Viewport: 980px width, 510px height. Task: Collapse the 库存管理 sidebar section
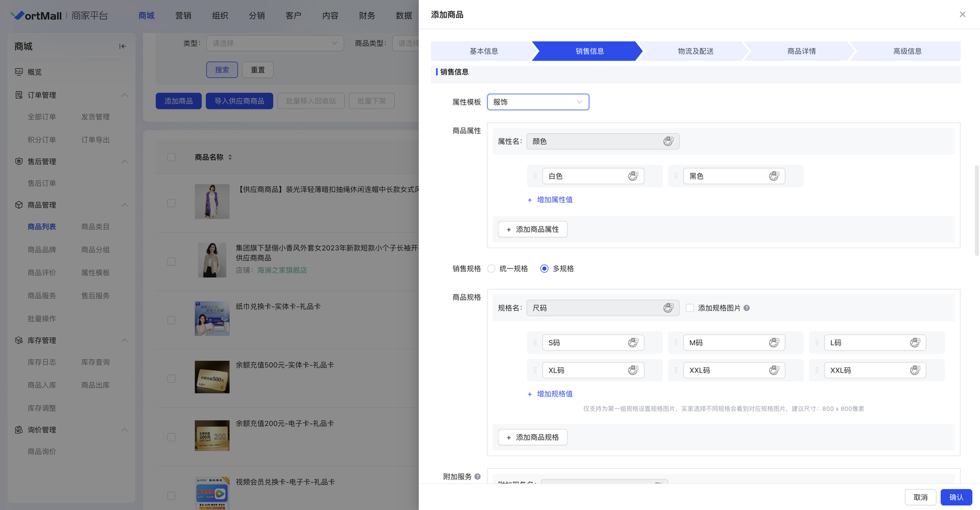(124, 341)
